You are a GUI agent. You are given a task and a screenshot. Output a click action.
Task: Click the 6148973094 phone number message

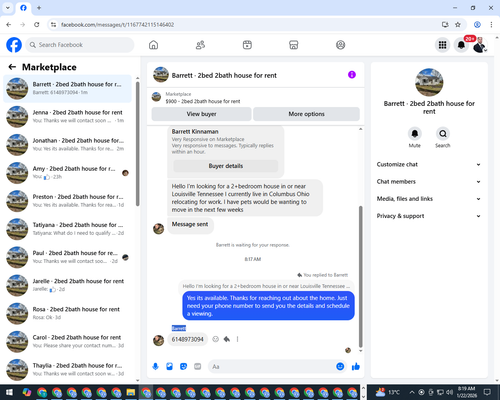pyautogui.click(x=188, y=339)
